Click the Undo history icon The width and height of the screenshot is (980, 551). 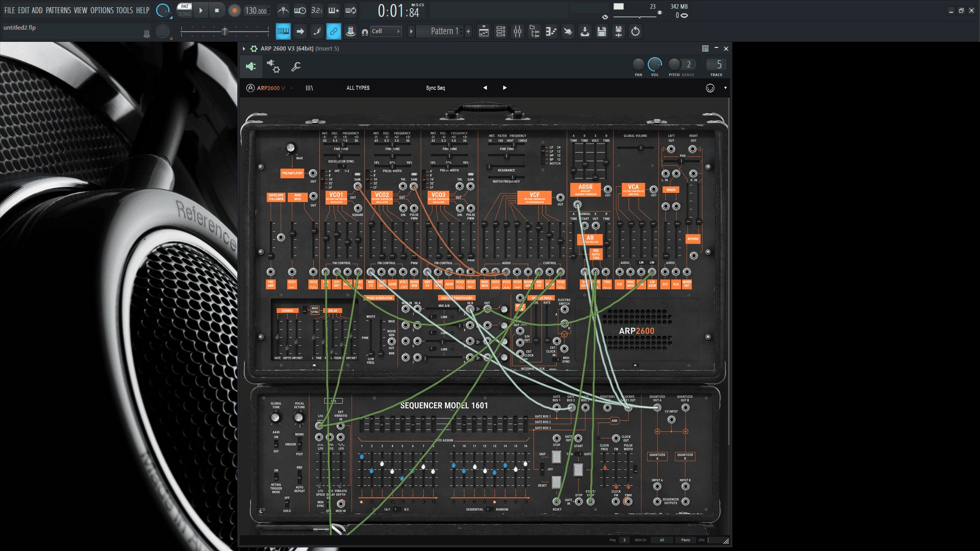(x=635, y=31)
